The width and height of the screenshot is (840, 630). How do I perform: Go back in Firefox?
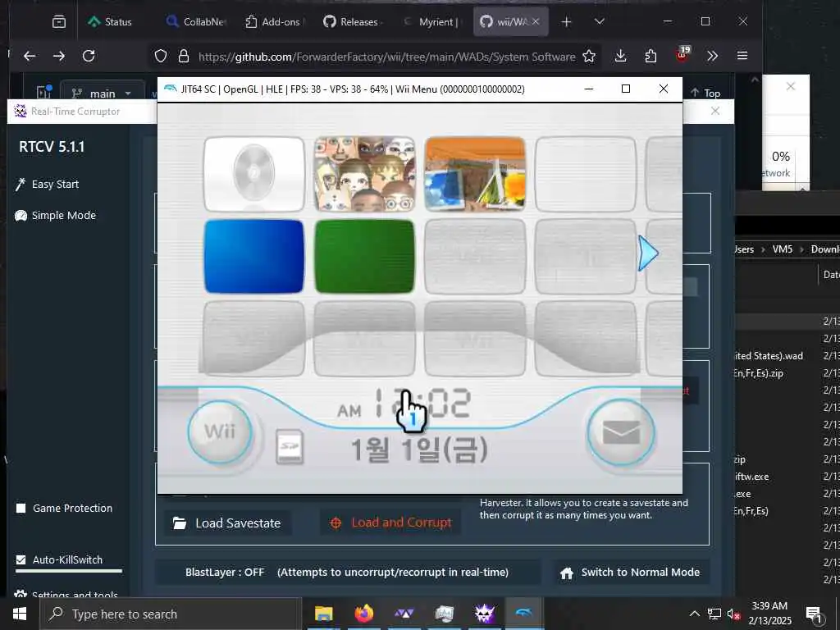30,56
